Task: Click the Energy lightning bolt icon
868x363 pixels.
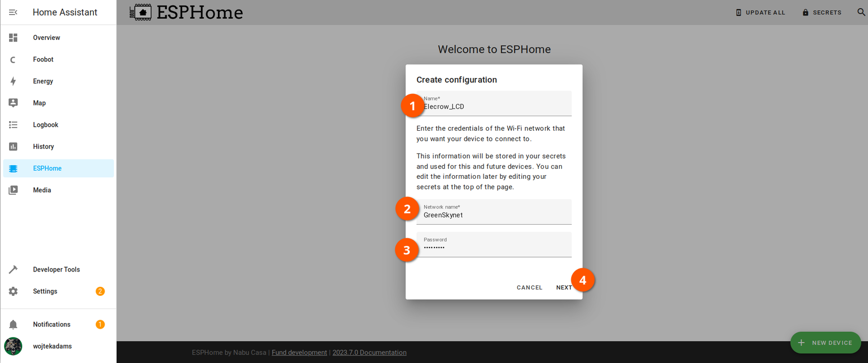Action: coord(13,81)
